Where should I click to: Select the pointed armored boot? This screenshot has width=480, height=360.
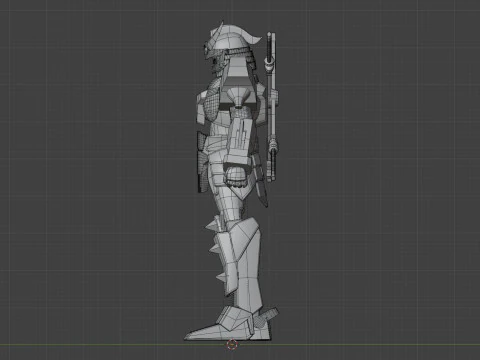[x=228, y=323]
